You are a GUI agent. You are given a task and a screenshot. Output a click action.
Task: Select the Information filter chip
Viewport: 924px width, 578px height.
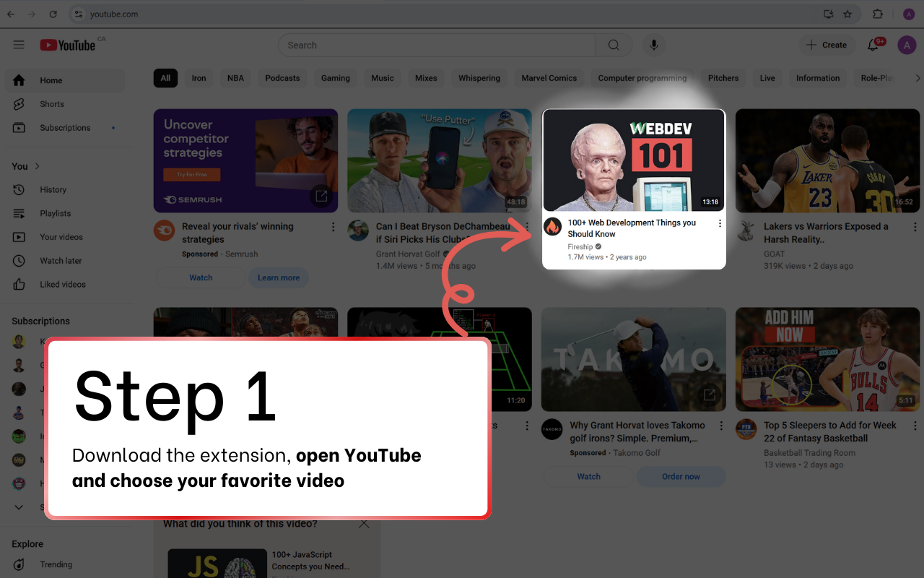[x=818, y=78]
